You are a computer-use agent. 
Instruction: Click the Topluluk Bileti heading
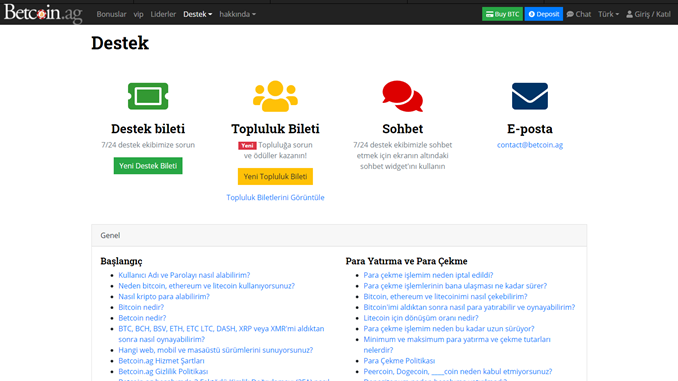tap(275, 129)
